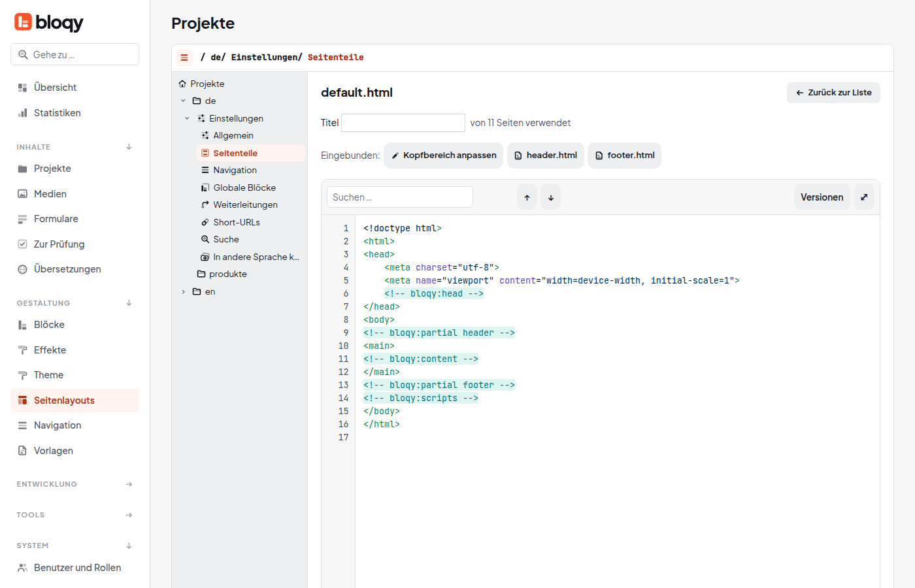
Task: Open Short-URLs in the tree
Action: pyautogui.click(x=251, y=222)
